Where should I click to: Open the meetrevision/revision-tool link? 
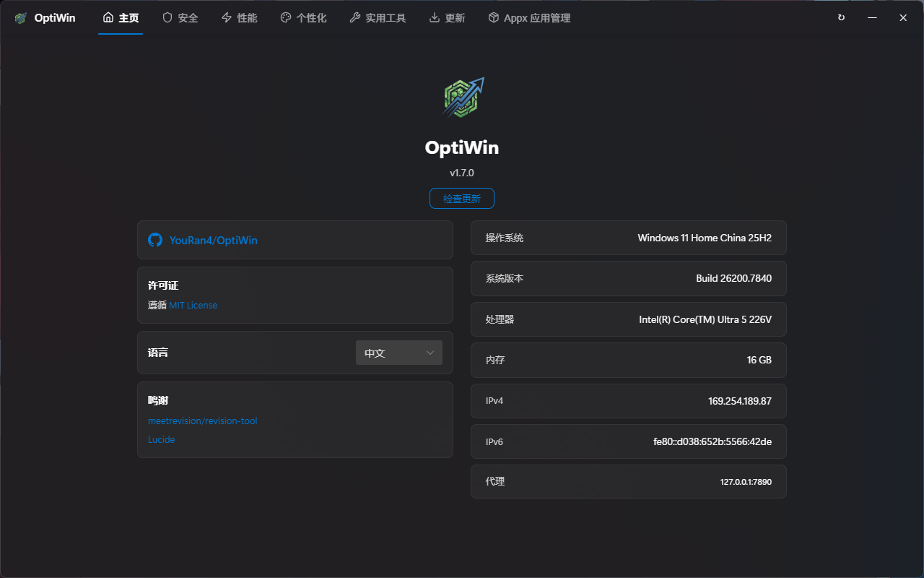point(202,421)
